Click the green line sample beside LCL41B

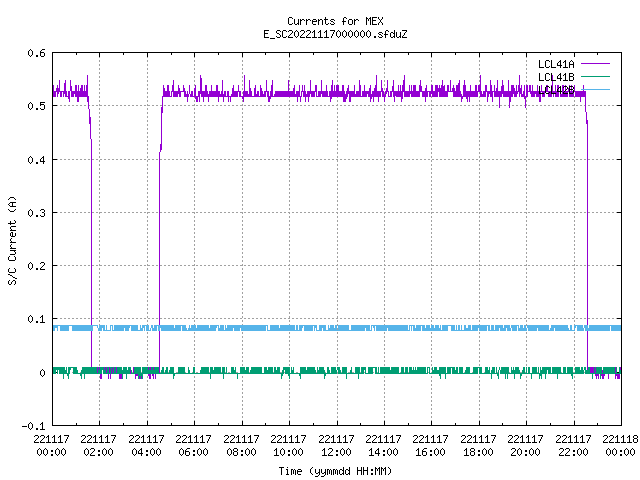tap(595, 76)
